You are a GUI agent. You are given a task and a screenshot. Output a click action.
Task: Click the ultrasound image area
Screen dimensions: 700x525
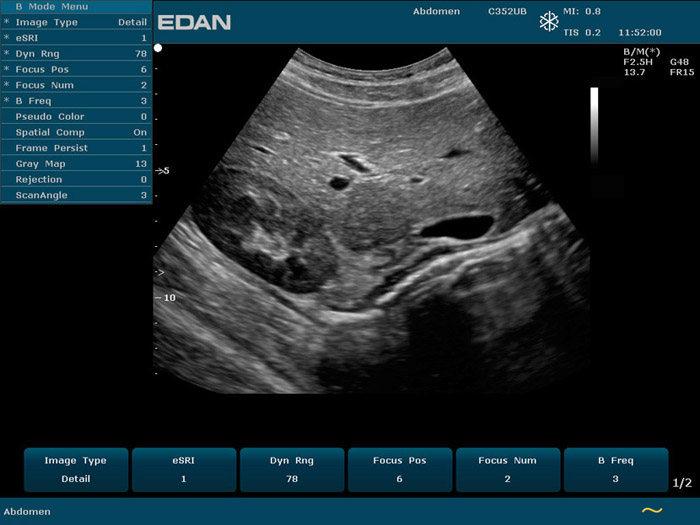coord(371,220)
